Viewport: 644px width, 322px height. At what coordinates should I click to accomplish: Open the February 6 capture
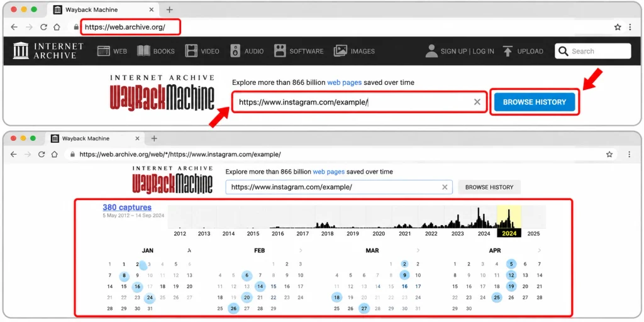(x=247, y=275)
